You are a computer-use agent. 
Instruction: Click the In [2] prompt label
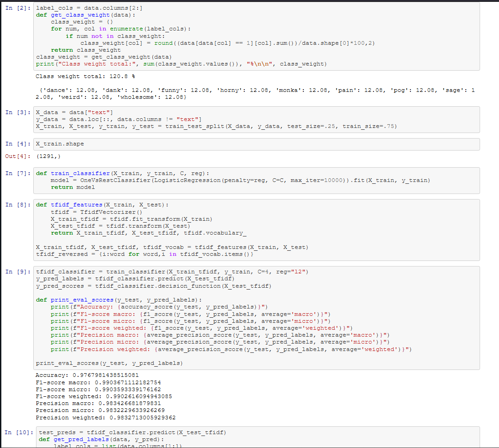[18, 8]
